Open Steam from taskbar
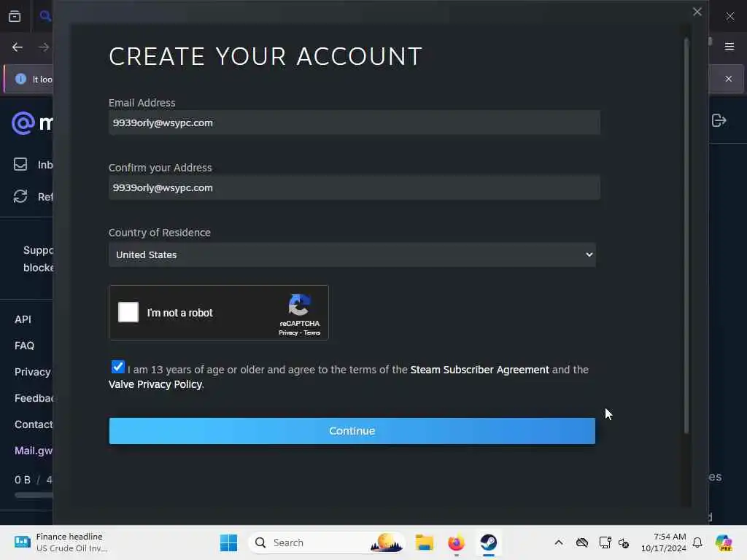This screenshot has height=560, width=747. coord(488,542)
